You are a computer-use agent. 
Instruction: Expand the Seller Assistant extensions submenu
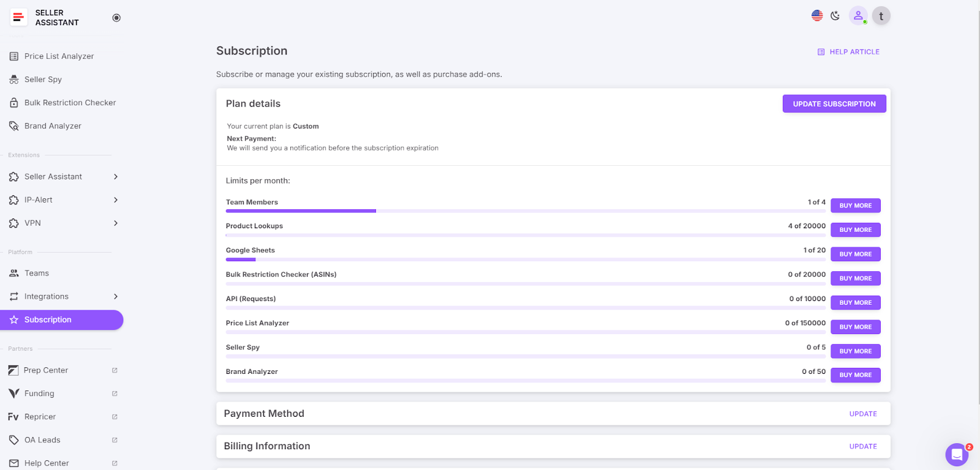(116, 177)
